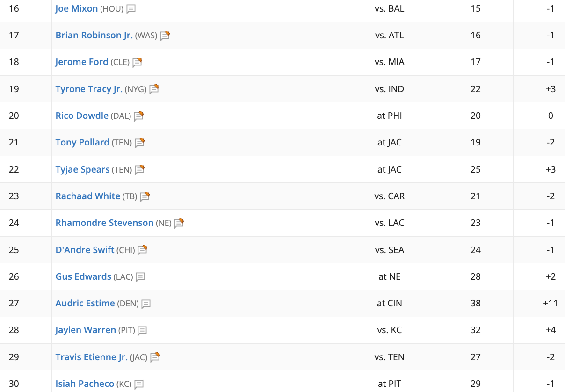Open the Joe Mixon player link

pos(77,8)
